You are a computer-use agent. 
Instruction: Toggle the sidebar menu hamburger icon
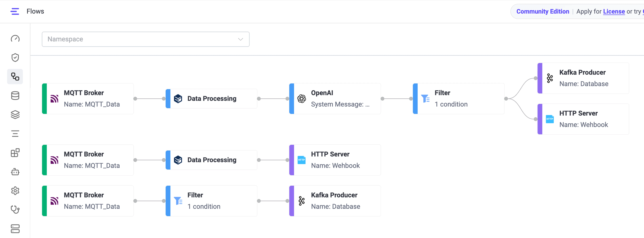click(x=15, y=12)
